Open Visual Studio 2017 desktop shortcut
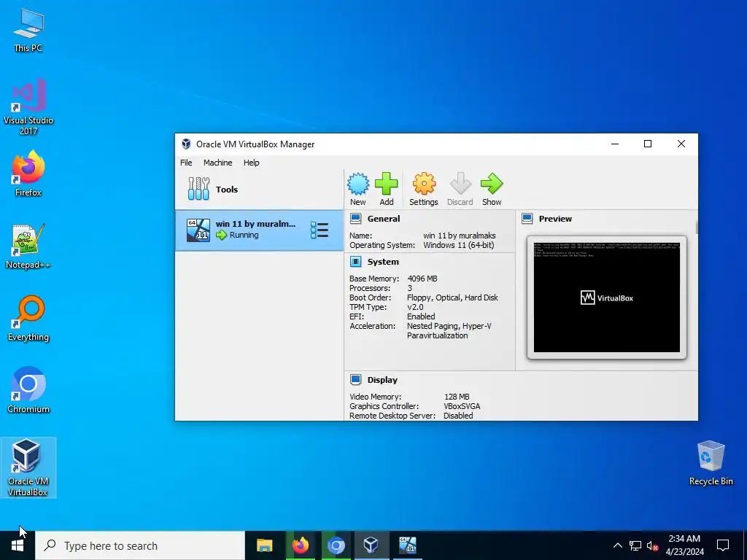The image size is (747, 560). [28, 106]
